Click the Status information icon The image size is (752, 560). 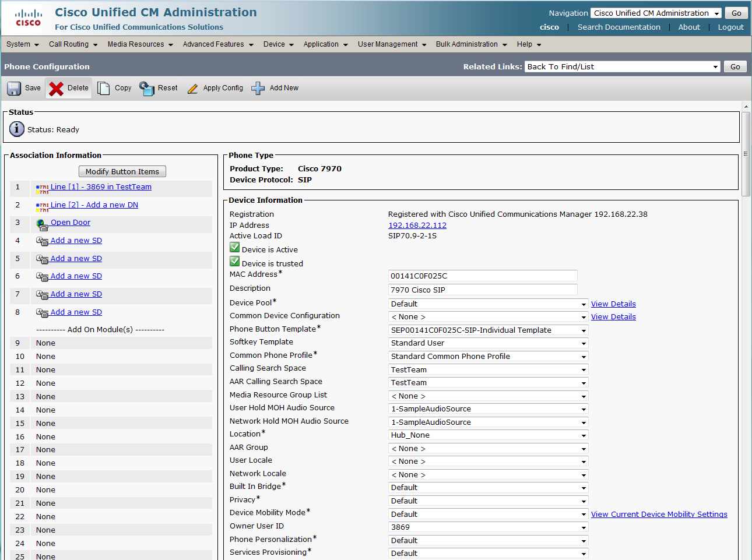(17, 129)
